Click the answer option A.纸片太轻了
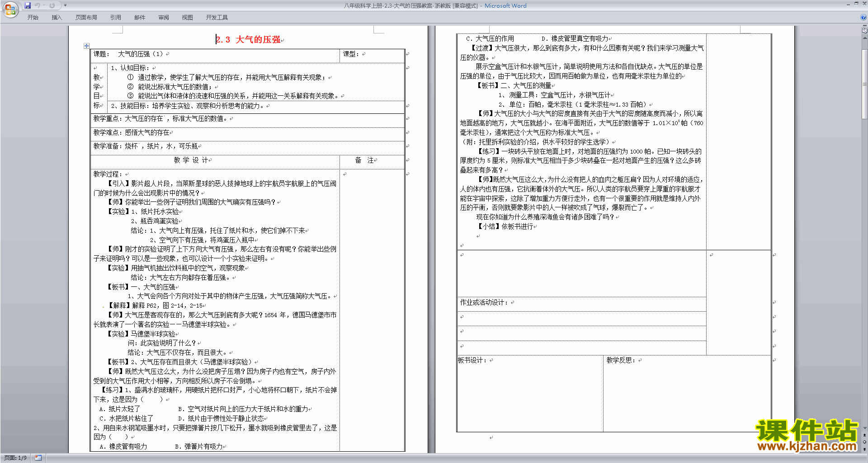 (x=120, y=409)
